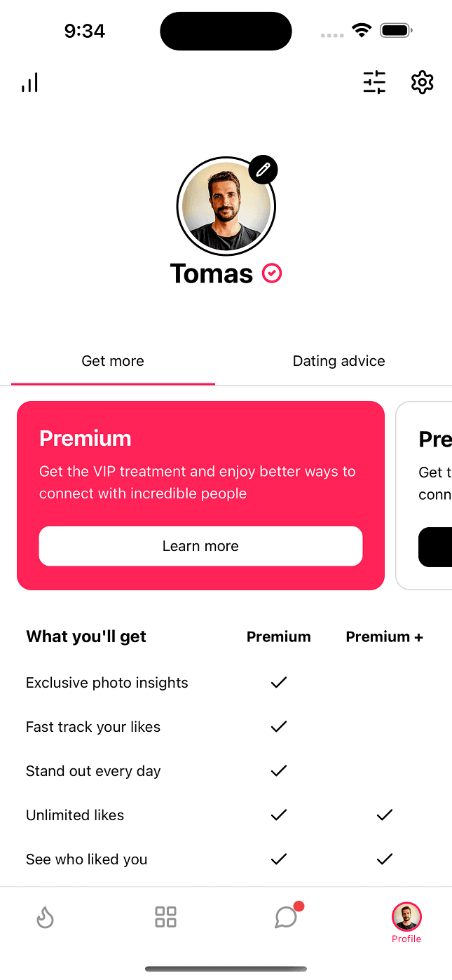Select the See who liked you row
This screenshot has height=980, width=452.
click(x=87, y=859)
